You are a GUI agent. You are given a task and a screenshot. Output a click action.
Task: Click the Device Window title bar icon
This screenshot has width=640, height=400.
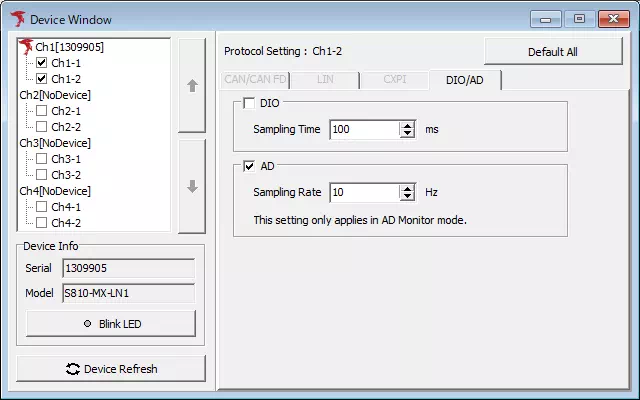pos(17,19)
